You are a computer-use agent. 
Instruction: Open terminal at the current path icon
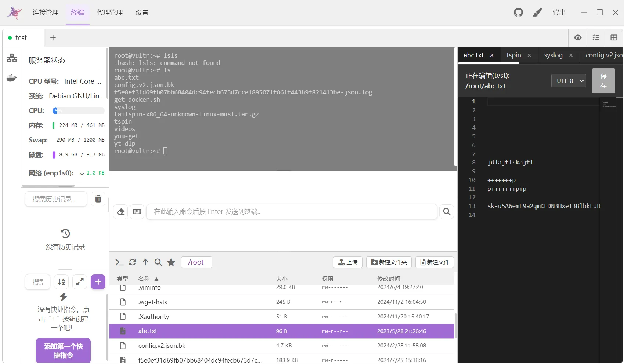119,262
